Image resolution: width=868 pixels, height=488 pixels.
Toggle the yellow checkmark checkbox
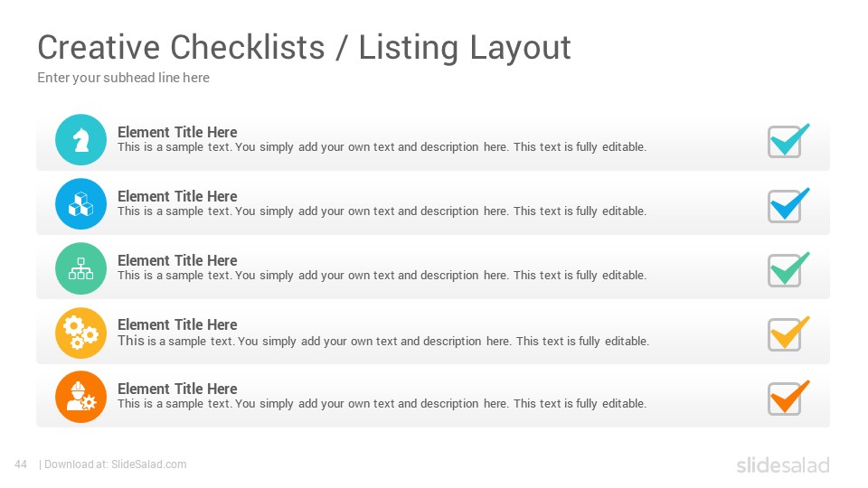(x=788, y=333)
